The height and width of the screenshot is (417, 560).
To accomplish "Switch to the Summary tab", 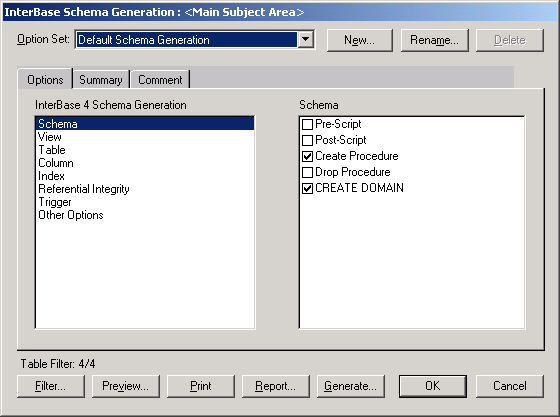I will [x=101, y=80].
